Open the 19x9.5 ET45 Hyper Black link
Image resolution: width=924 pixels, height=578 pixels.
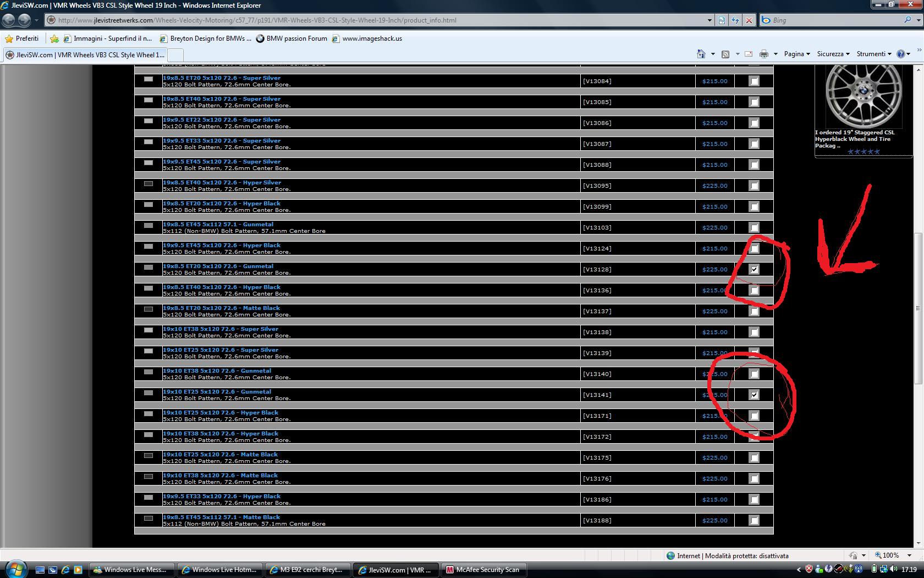tap(222, 245)
